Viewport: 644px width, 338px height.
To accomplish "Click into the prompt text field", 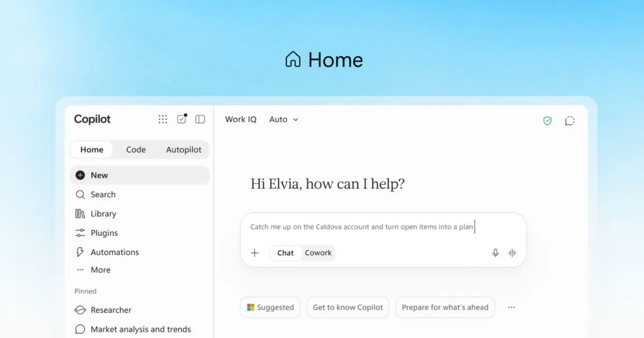I will pyautogui.click(x=383, y=227).
